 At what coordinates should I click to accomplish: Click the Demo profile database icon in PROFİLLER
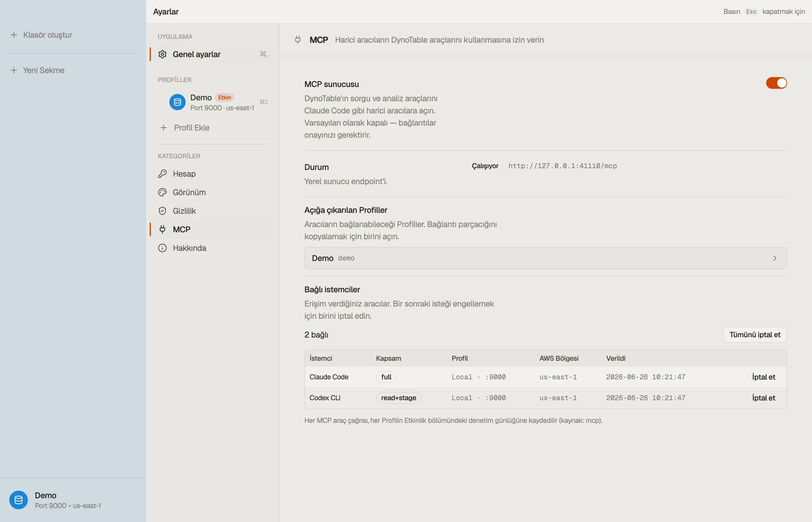tap(177, 102)
